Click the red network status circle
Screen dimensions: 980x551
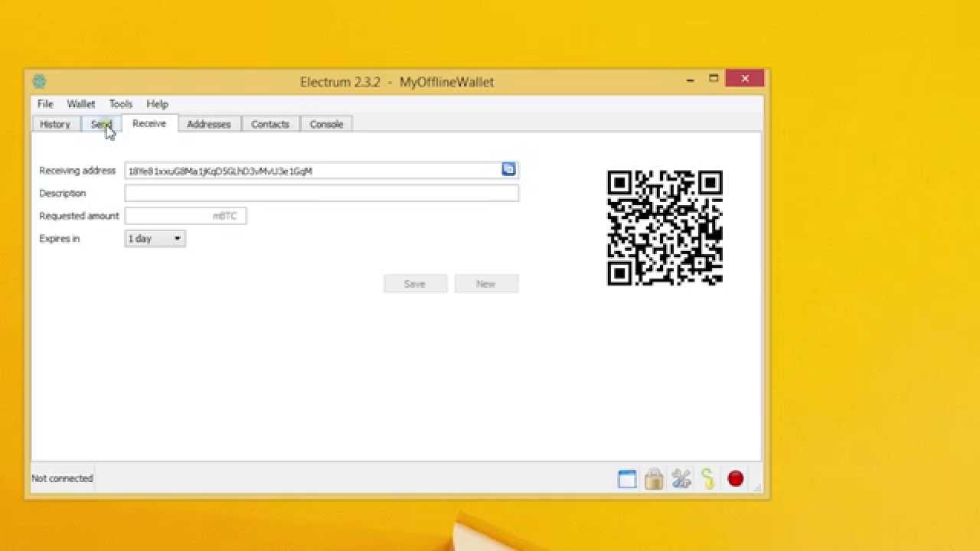(736, 478)
